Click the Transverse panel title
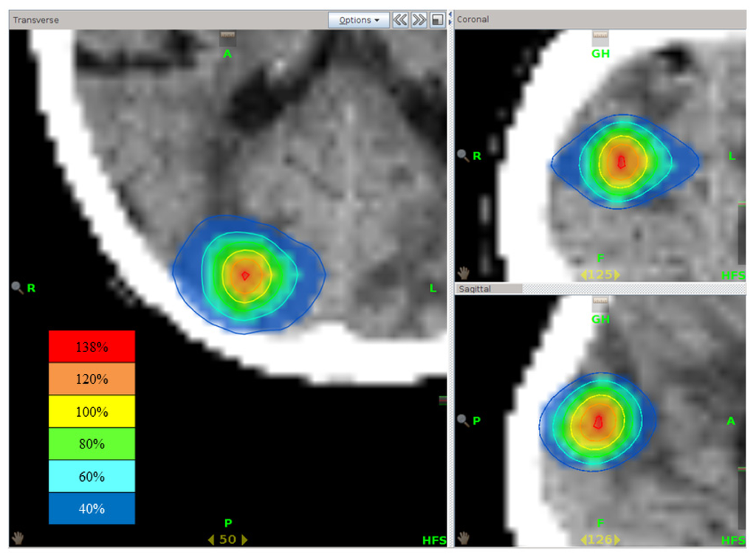 pyautogui.click(x=35, y=20)
